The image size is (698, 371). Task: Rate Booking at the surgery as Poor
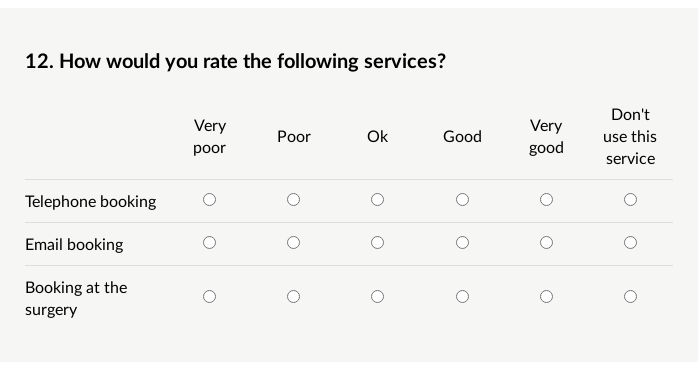[293, 297]
